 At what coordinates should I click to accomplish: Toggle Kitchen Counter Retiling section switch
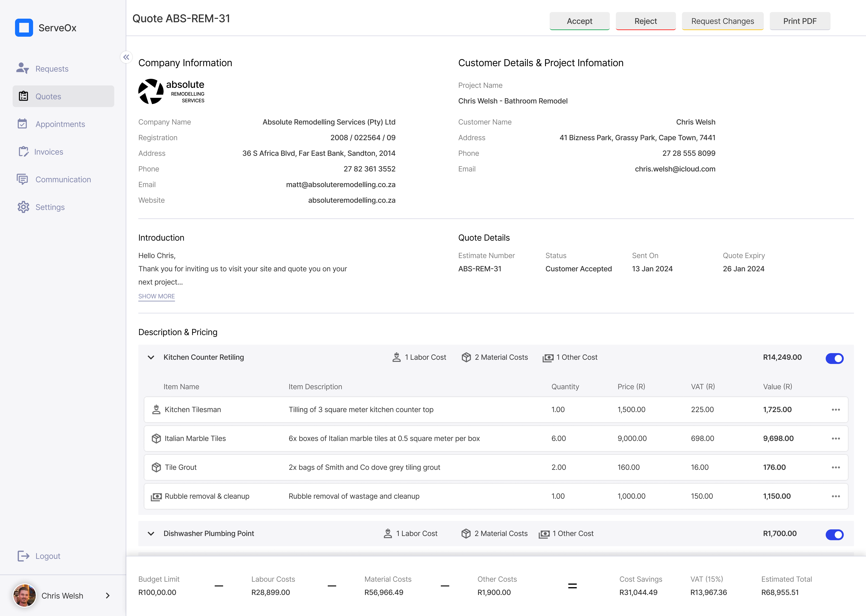tap(835, 359)
